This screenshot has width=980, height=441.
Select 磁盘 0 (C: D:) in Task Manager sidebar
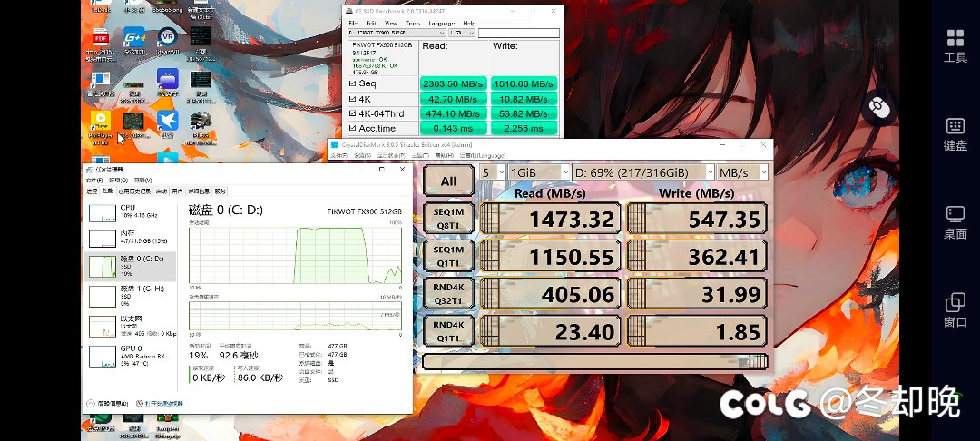click(x=130, y=267)
